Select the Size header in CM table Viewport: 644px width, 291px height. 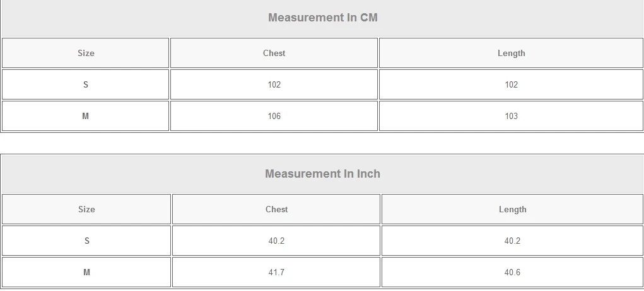pyautogui.click(x=86, y=54)
